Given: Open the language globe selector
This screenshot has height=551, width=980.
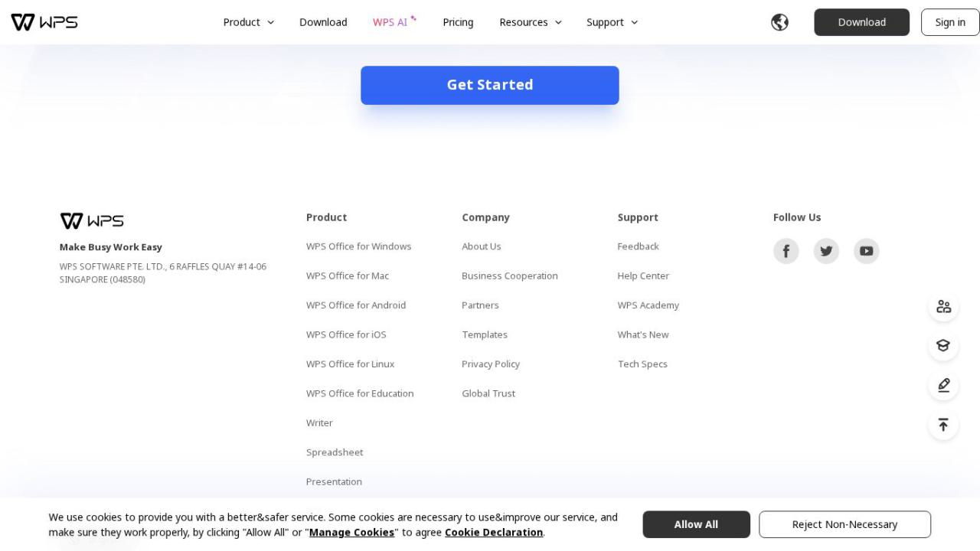Looking at the screenshot, I should pos(779,22).
